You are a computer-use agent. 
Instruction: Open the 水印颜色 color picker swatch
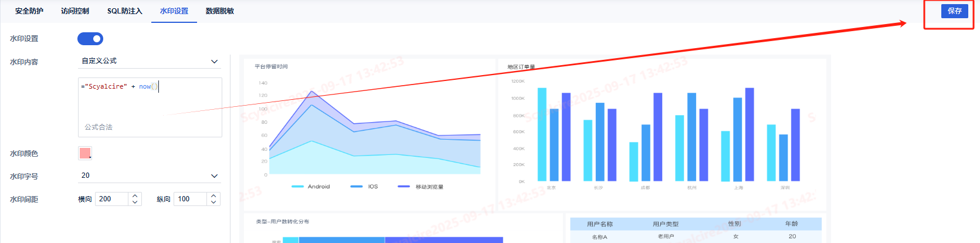click(x=85, y=153)
